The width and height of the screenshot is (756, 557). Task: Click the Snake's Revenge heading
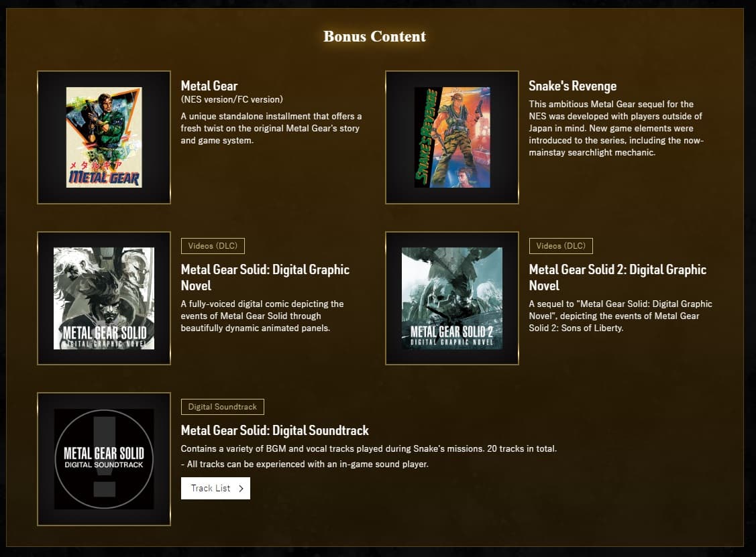pyautogui.click(x=572, y=85)
